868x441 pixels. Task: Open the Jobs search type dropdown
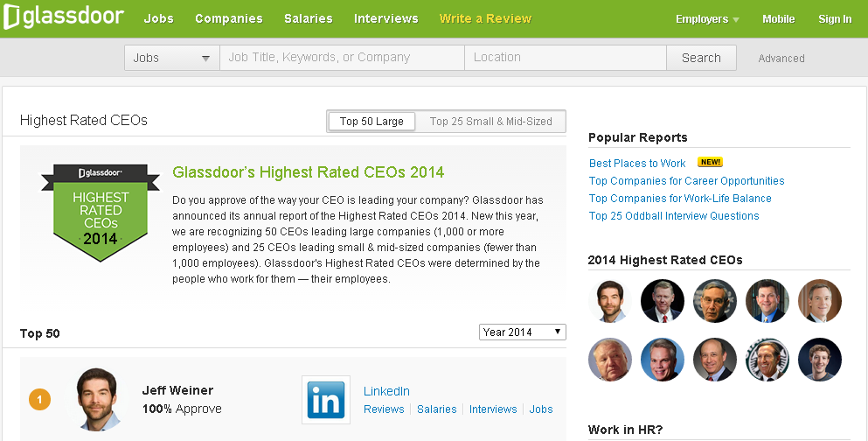171,58
